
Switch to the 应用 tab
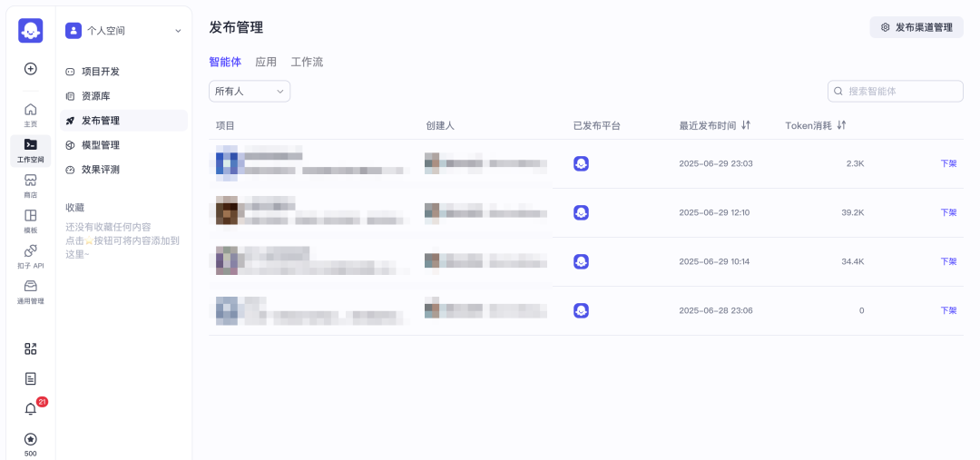266,62
